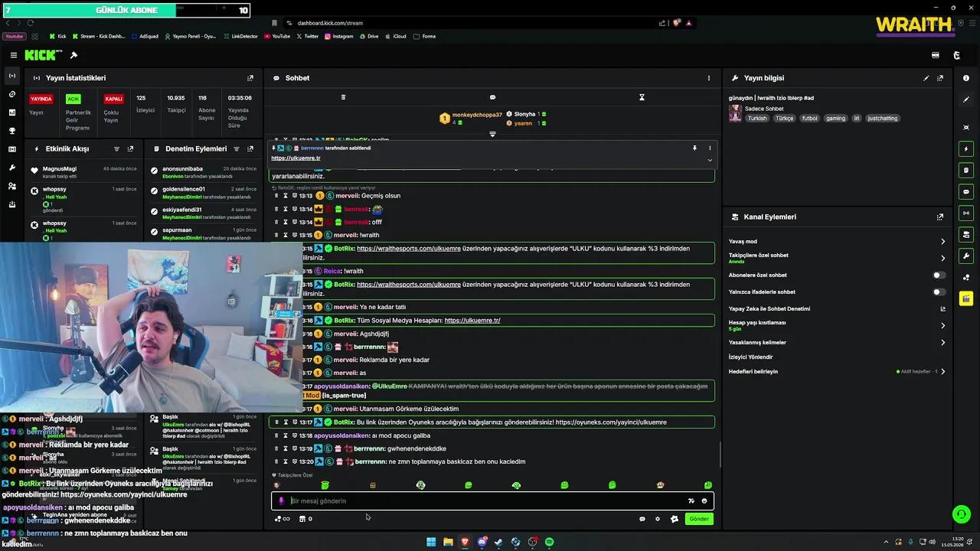980x551 pixels.
Task: Open the Stream page from the left sidebar broadcast icon
Action: pos(11,76)
